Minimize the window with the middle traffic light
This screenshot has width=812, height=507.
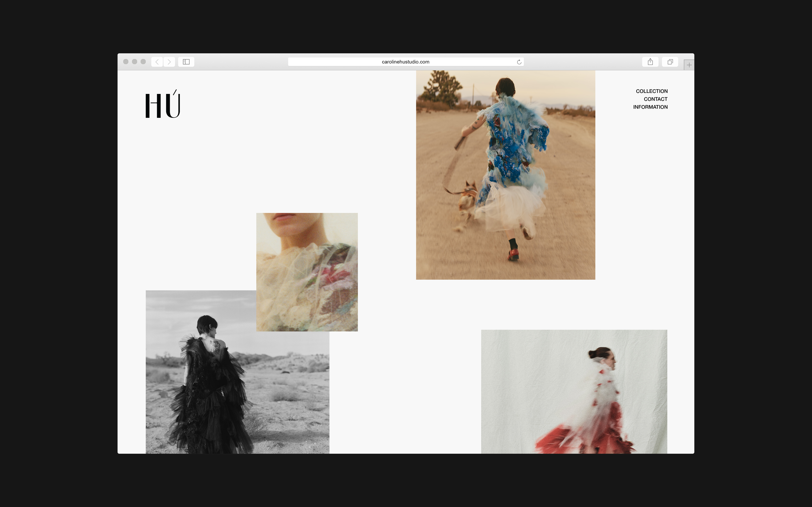[x=134, y=62]
